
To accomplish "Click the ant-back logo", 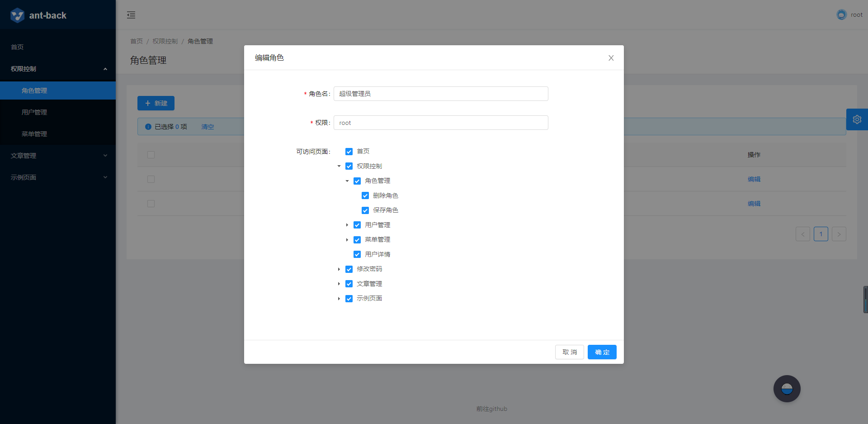I will pyautogui.click(x=38, y=15).
